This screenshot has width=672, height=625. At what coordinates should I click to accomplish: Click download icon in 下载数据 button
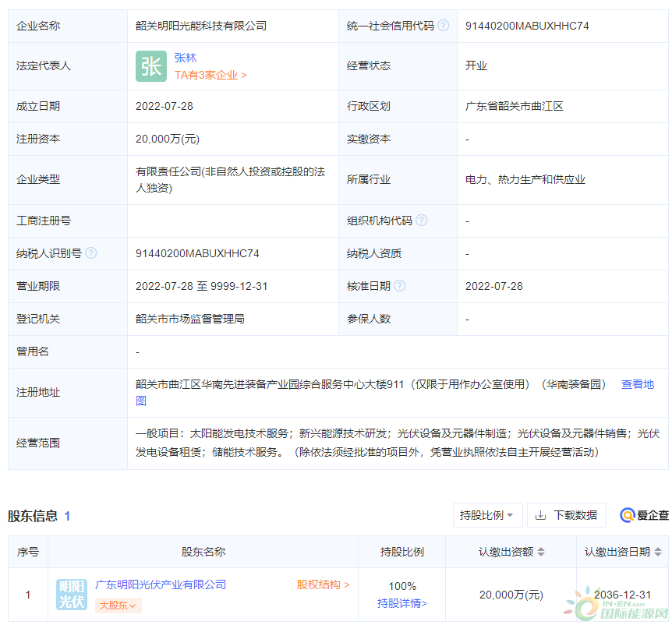pyautogui.click(x=541, y=515)
